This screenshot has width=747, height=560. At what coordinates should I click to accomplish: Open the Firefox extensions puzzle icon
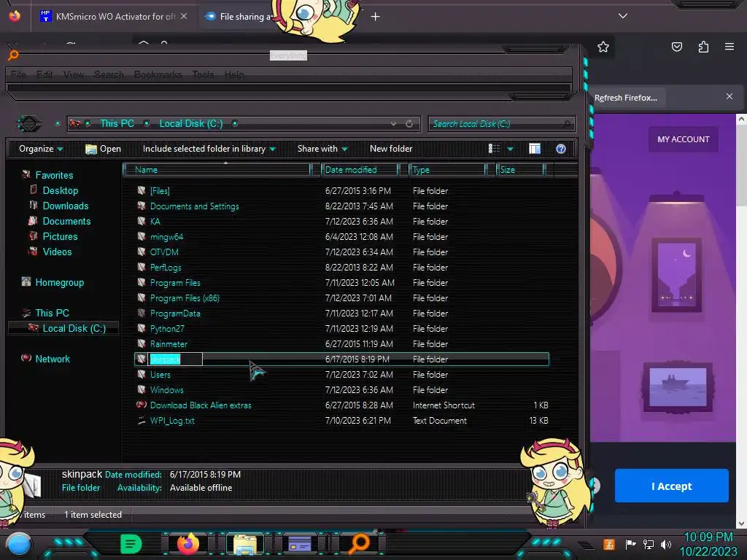click(x=703, y=47)
